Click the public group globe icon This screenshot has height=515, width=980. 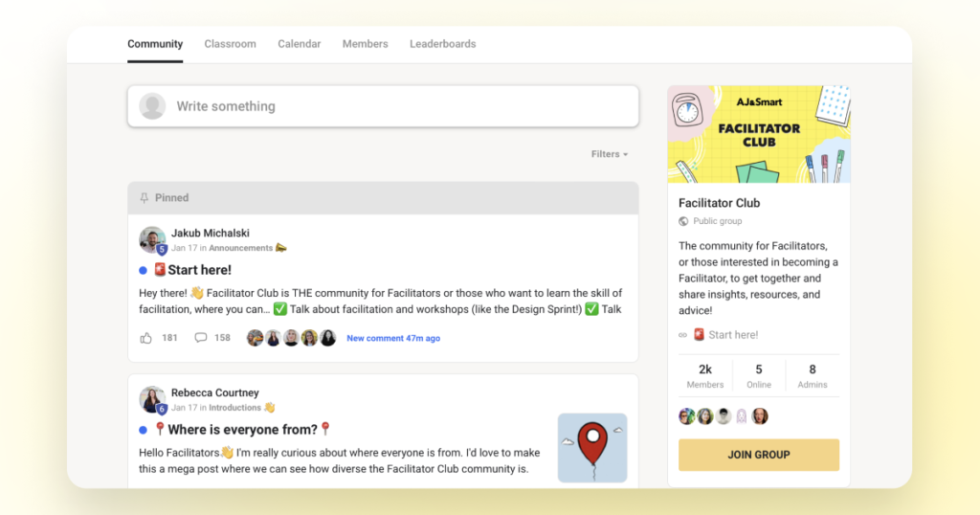coord(683,221)
